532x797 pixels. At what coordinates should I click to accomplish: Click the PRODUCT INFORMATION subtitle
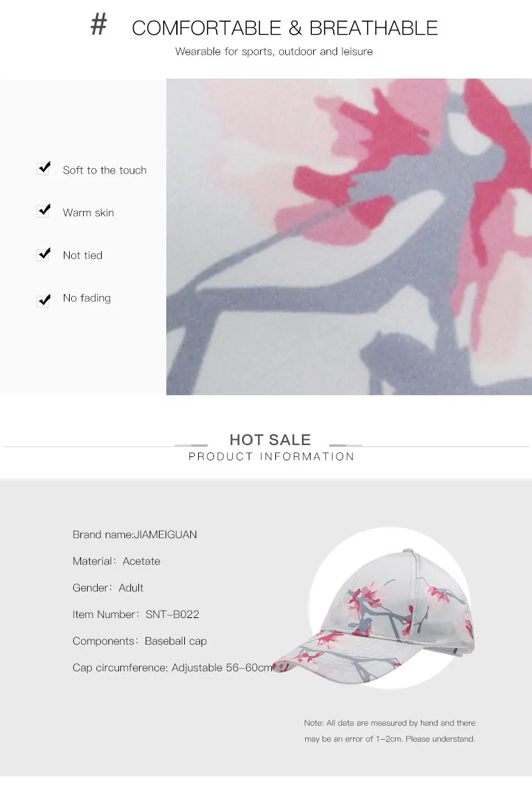271,456
